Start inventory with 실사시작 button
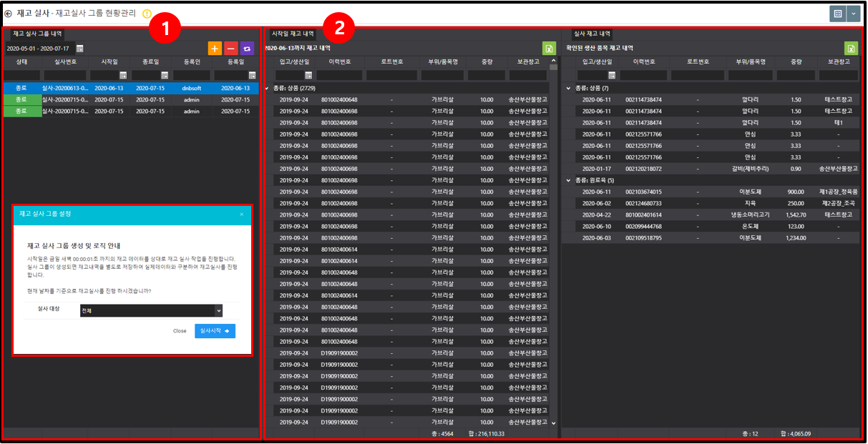Image resolution: width=868 pixels, height=444 pixels. pos(215,331)
